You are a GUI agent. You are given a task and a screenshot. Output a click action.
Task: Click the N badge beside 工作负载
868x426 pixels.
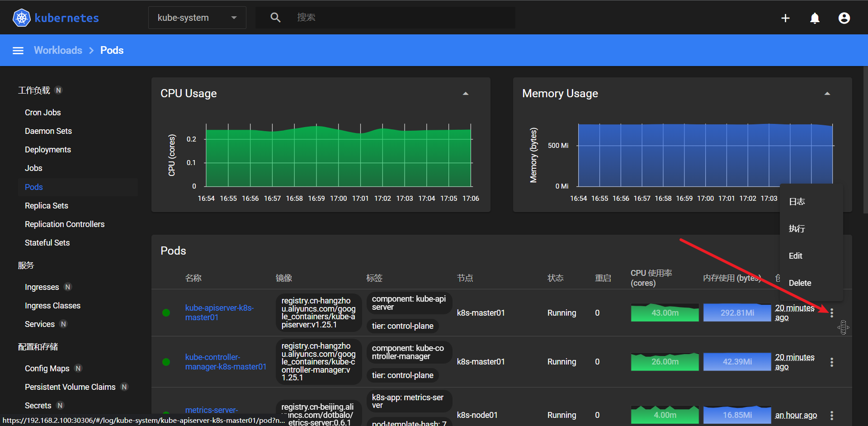coord(58,90)
